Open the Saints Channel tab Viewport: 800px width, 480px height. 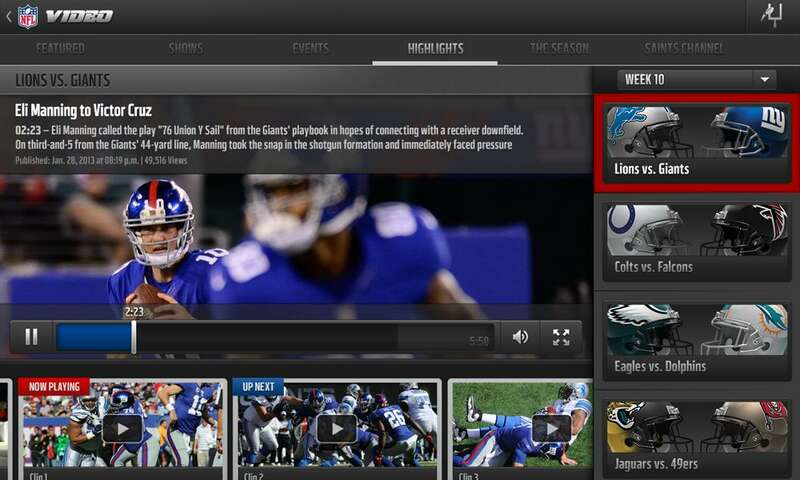tap(684, 48)
